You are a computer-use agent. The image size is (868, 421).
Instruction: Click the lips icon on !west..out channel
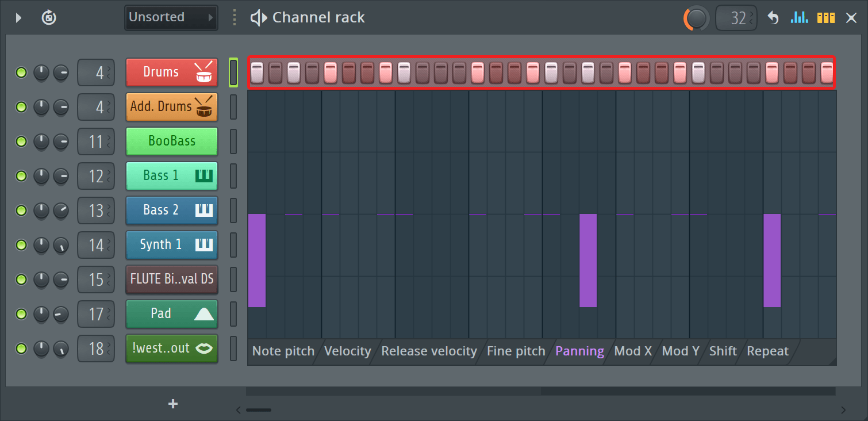click(204, 349)
